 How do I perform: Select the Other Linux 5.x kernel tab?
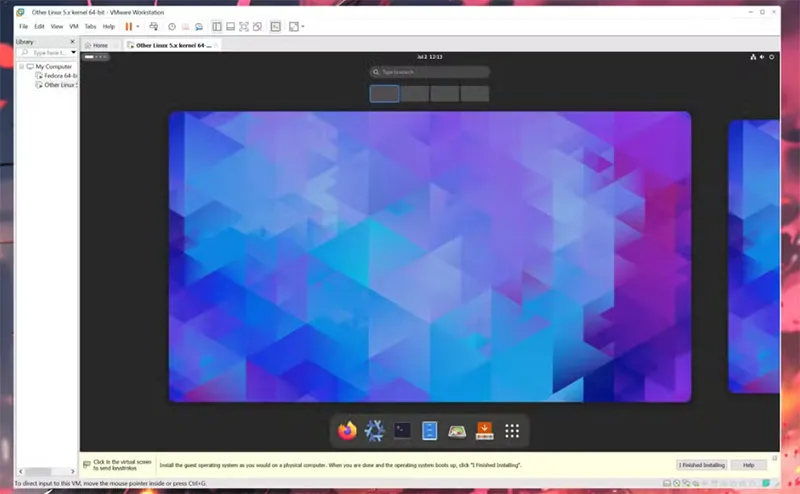click(170, 45)
